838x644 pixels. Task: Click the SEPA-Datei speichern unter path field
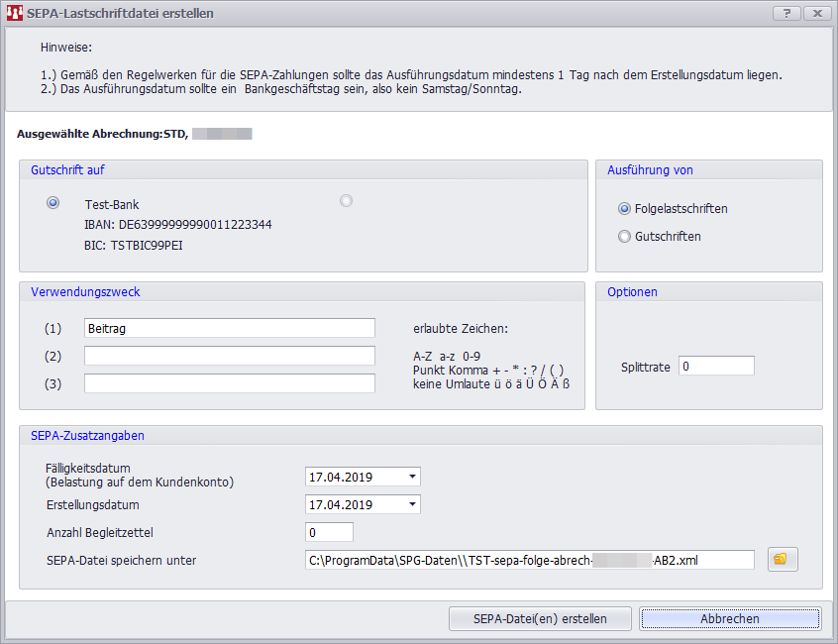529,560
